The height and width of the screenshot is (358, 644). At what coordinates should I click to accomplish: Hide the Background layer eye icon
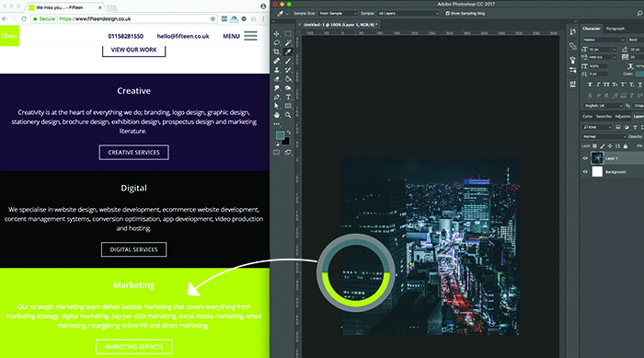(585, 172)
